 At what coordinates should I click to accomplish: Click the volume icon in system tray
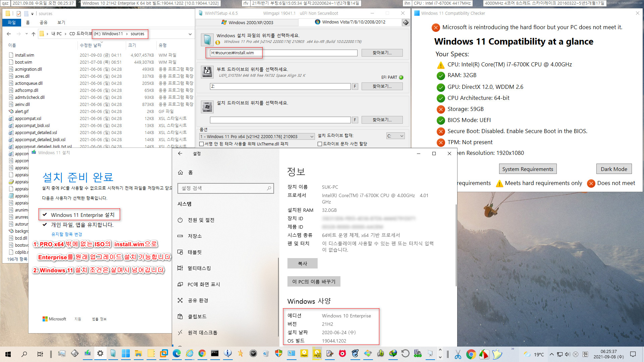568,354
